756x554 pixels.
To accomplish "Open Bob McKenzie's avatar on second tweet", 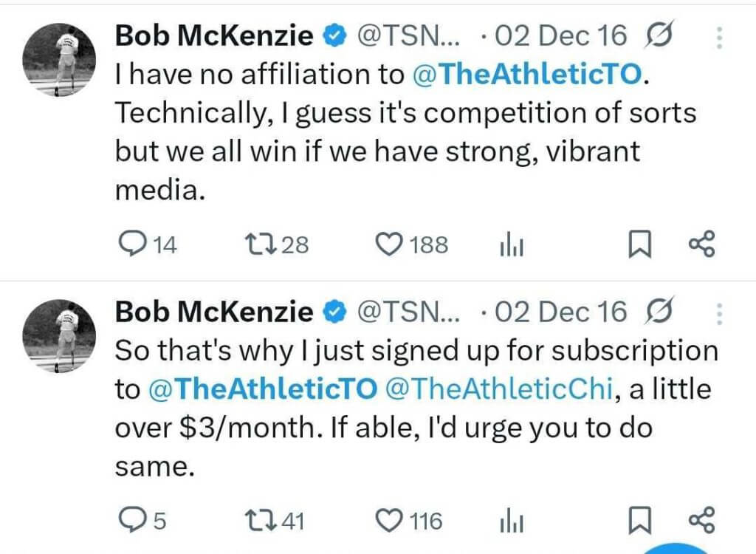I will 60,336.
